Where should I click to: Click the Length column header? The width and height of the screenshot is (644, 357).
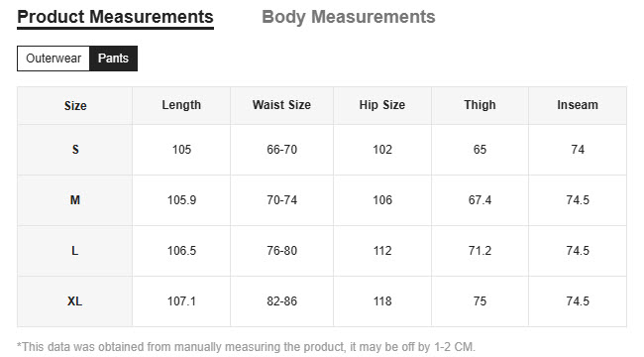tap(181, 105)
